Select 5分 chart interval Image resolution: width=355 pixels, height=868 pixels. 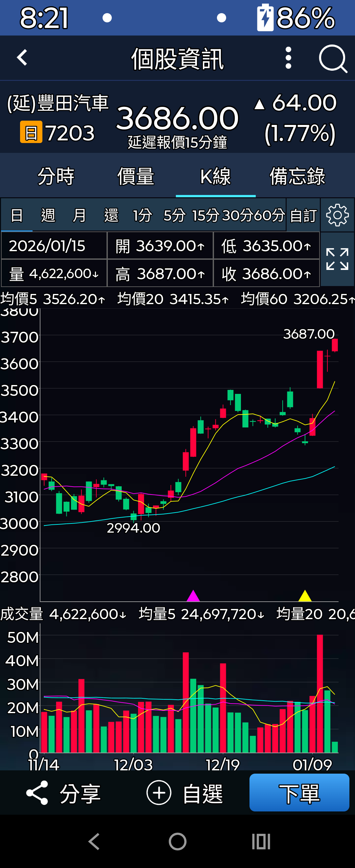(174, 215)
